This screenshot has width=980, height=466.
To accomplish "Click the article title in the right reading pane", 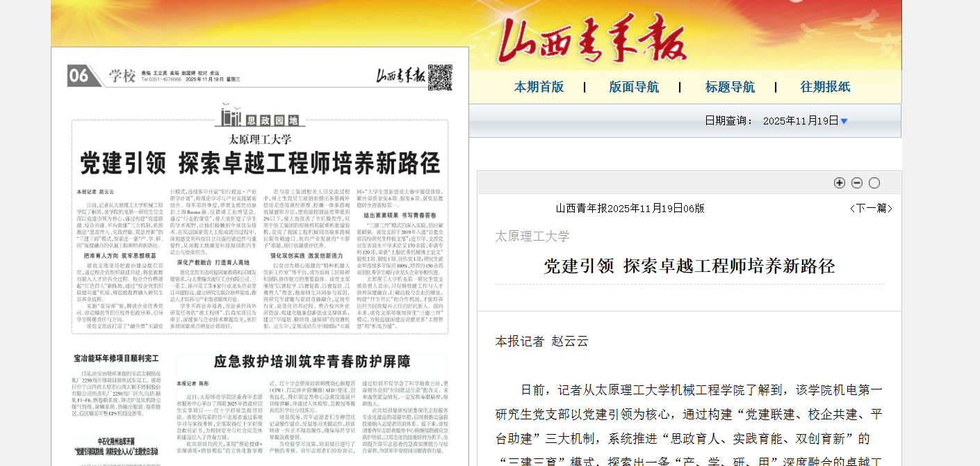I will (x=689, y=266).
